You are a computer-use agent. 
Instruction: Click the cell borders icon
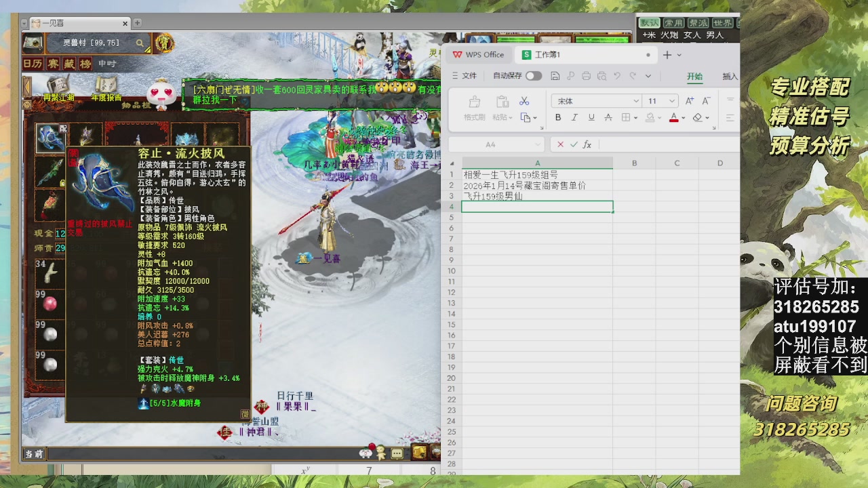pos(625,117)
